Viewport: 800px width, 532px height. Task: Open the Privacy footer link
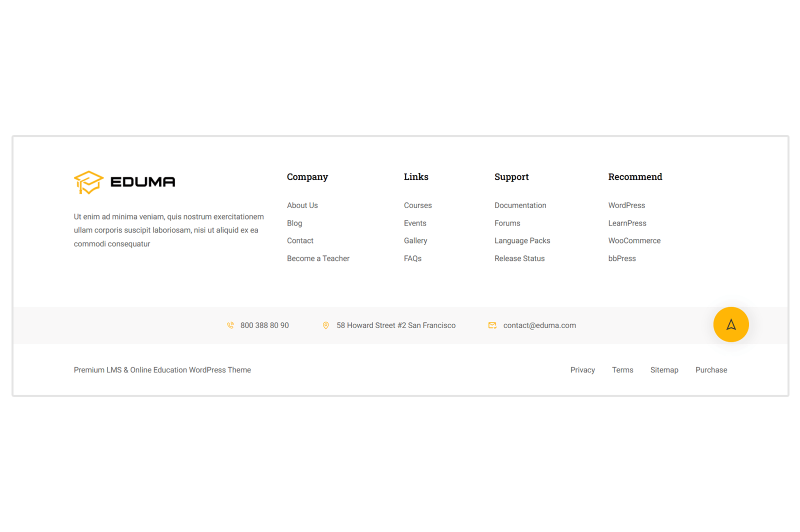(x=582, y=370)
